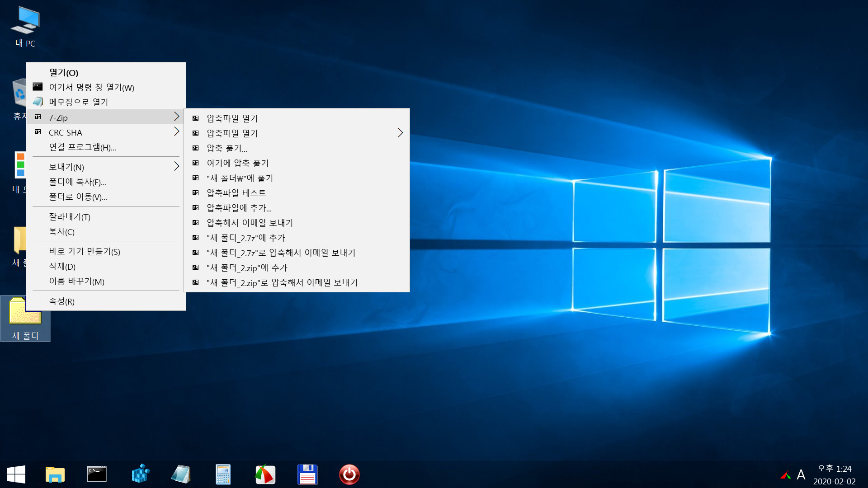Choose "새 폴더_2.7z"로 압축해서 이메일 보내기

(297, 253)
